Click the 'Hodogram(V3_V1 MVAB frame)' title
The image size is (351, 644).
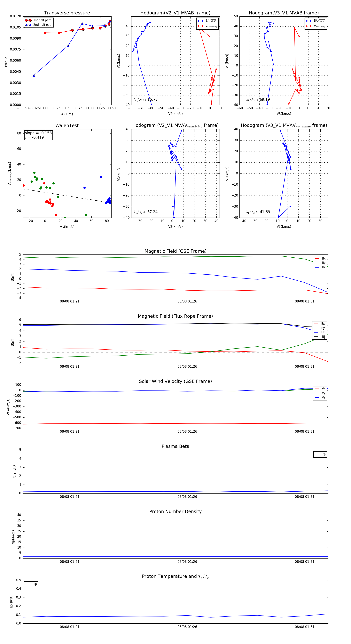click(284, 13)
